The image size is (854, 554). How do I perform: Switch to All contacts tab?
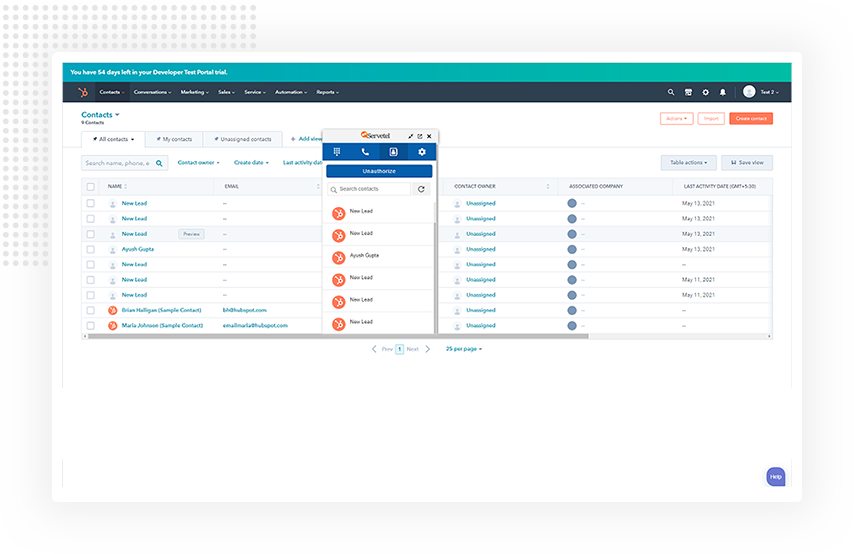point(113,139)
